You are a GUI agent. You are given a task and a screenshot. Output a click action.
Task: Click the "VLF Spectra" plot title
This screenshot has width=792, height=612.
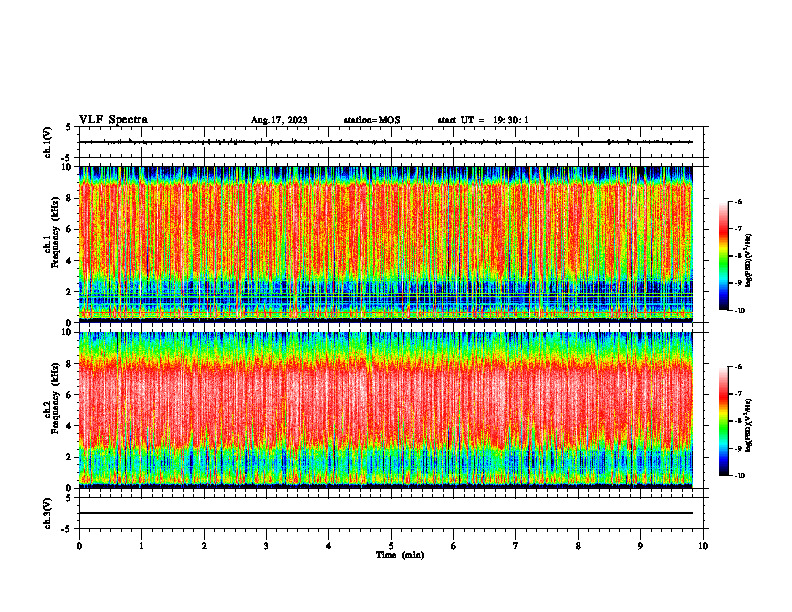tap(113, 120)
